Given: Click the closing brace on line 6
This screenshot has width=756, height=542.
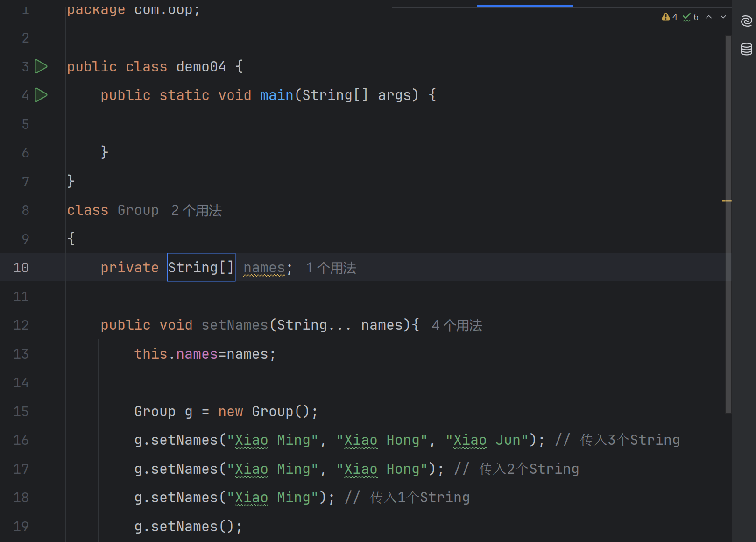Looking at the screenshot, I should pyautogui.click(x=105, y=152).
